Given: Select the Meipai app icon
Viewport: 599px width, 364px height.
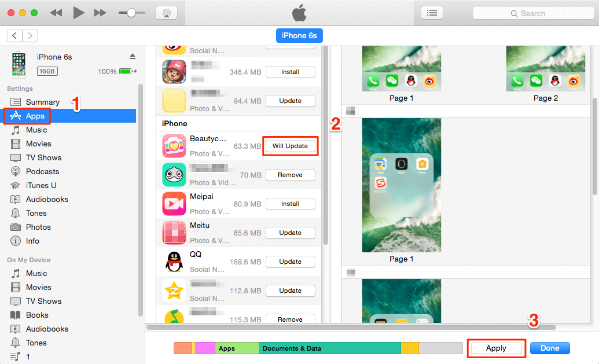Looking at the screenshot, I should coord(174,204).
